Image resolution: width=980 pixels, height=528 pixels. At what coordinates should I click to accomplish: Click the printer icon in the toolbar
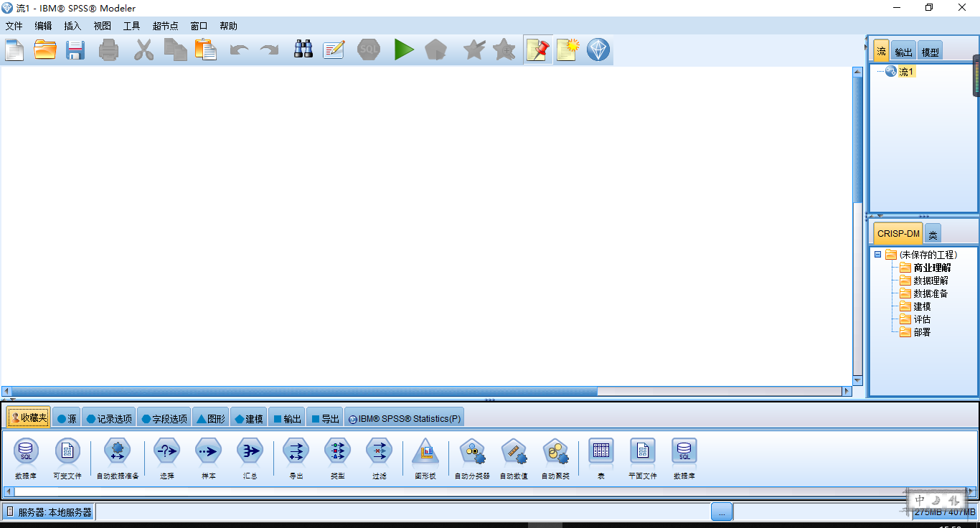click(x=108, y=50)
